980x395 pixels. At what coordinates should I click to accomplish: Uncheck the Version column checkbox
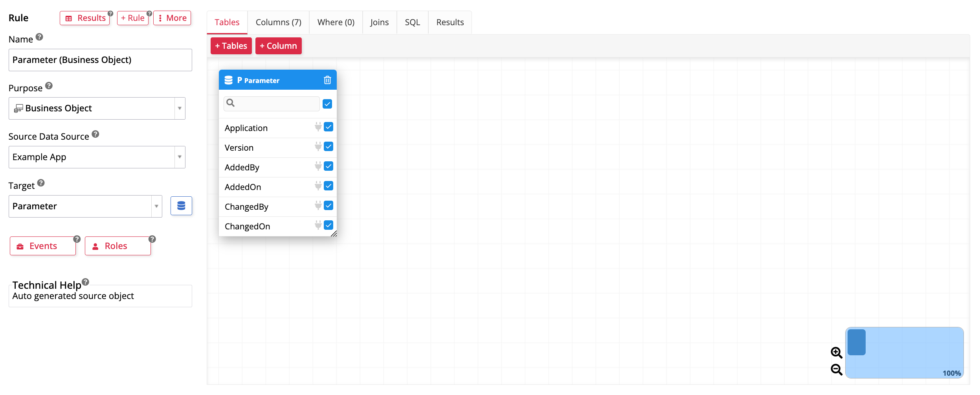(329, 147)
